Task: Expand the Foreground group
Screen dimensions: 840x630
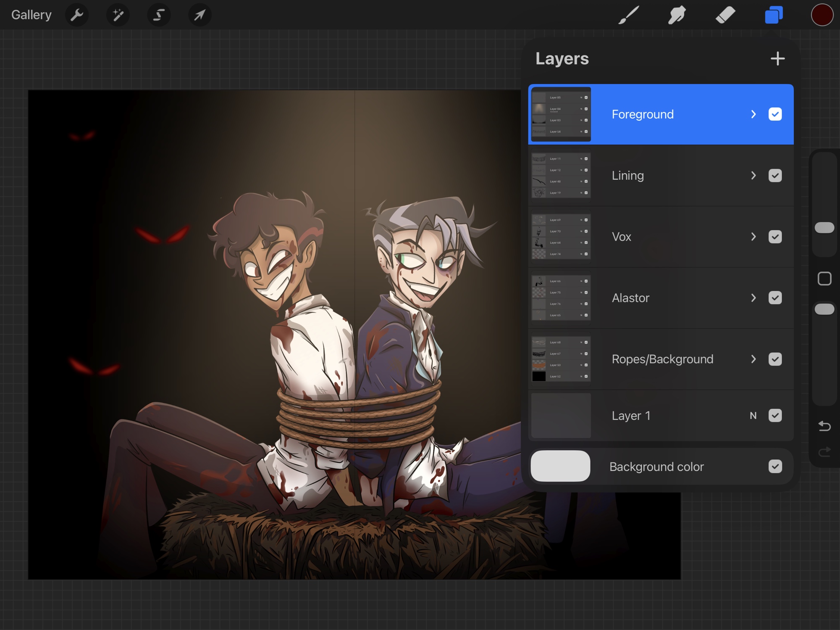Action: pos(753,114)
